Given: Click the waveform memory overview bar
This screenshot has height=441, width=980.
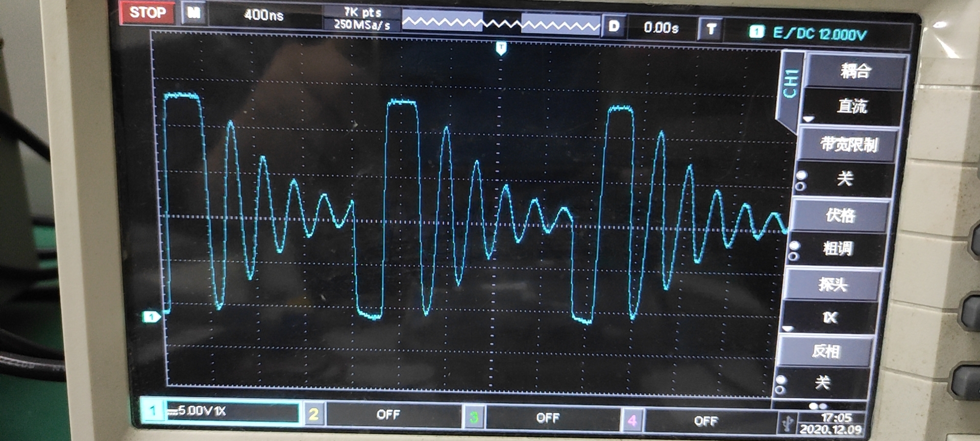Looking at the screenshot, I should [501, 23].
